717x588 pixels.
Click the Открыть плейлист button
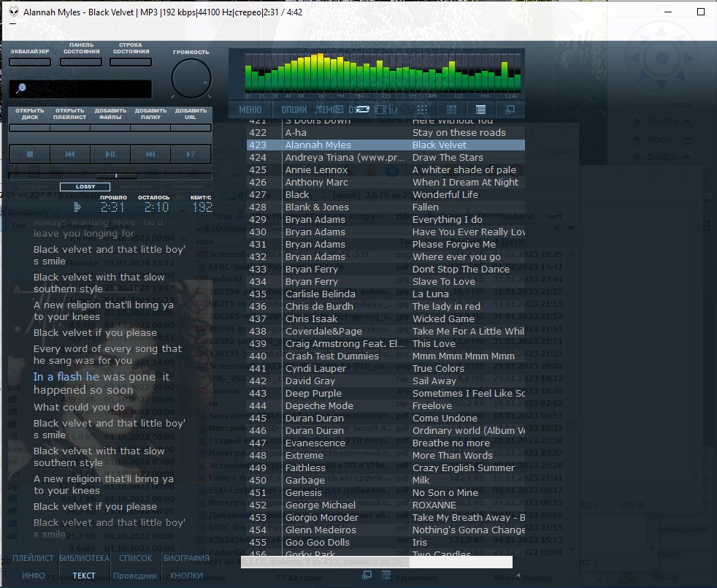coord(70,114)
